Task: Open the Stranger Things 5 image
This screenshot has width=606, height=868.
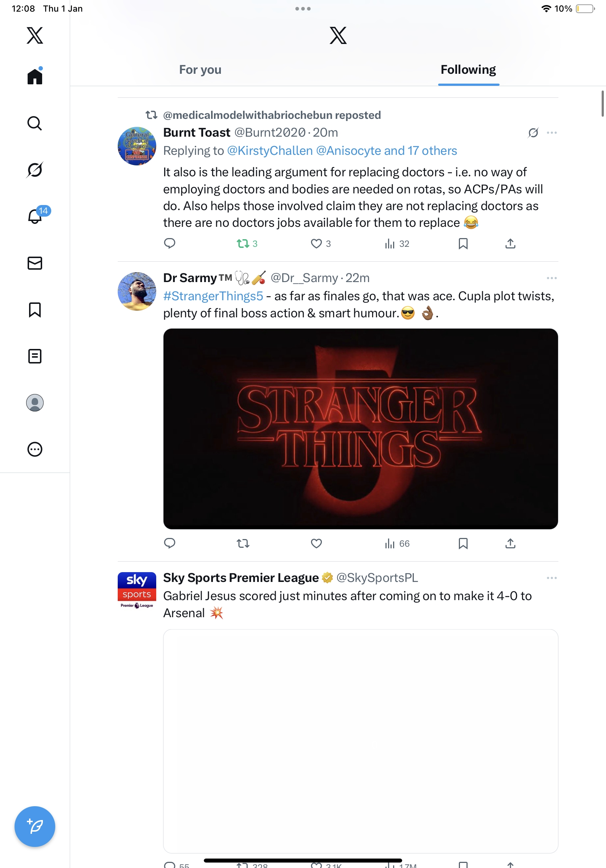Action: coord(360,429)
